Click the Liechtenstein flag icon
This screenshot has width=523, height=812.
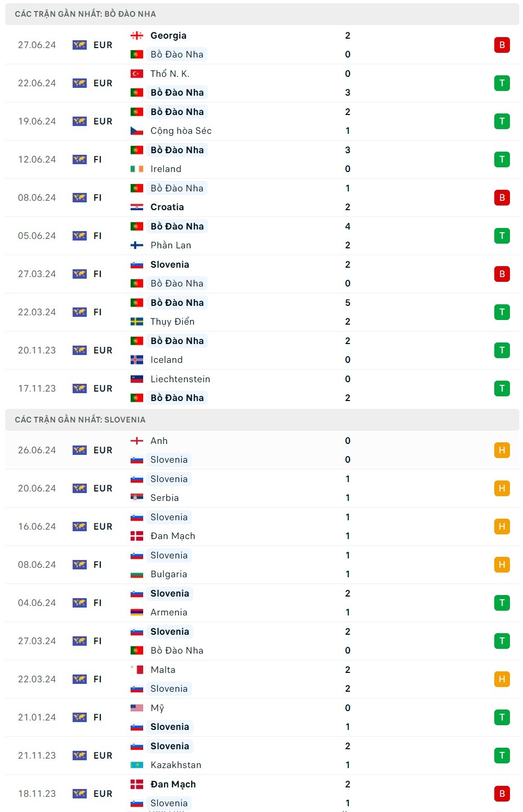[x=137, y=379]
